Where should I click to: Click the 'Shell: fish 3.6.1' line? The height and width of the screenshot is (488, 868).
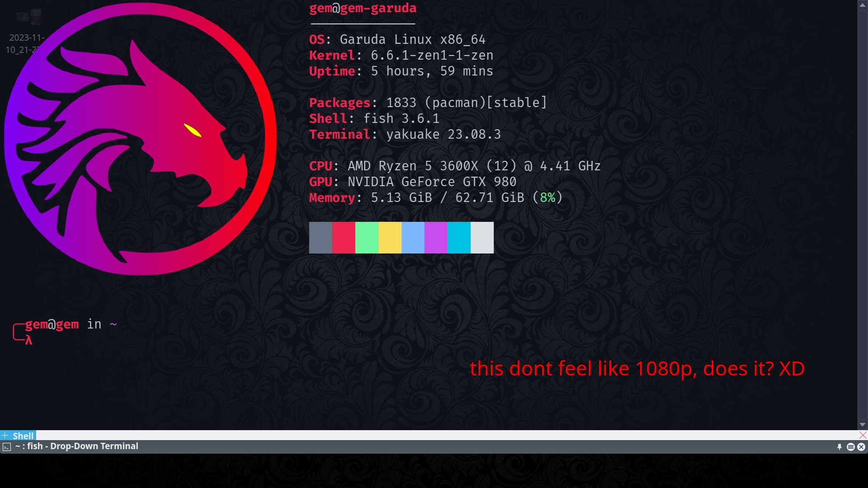[374, 119]
